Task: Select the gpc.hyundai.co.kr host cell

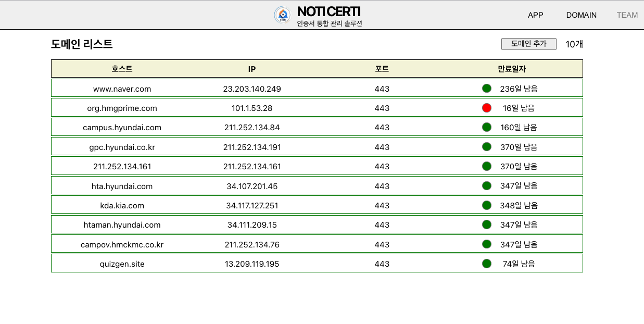Action: 122,147
